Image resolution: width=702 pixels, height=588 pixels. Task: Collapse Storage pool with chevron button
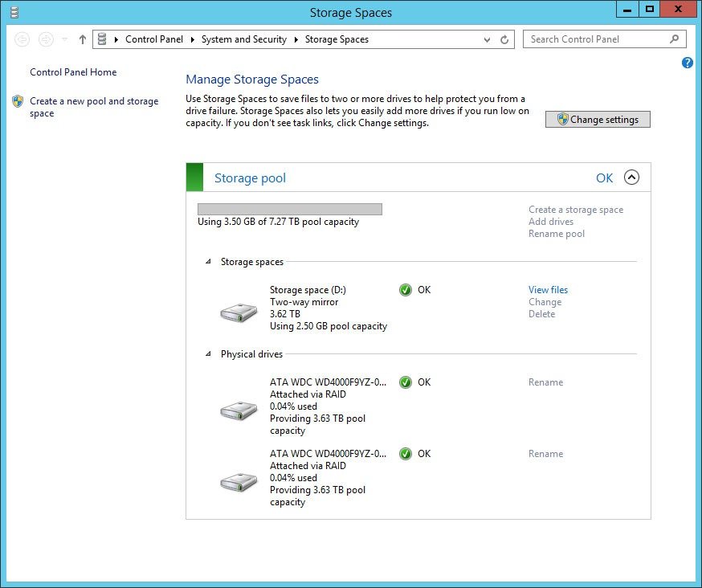(631, 178)
